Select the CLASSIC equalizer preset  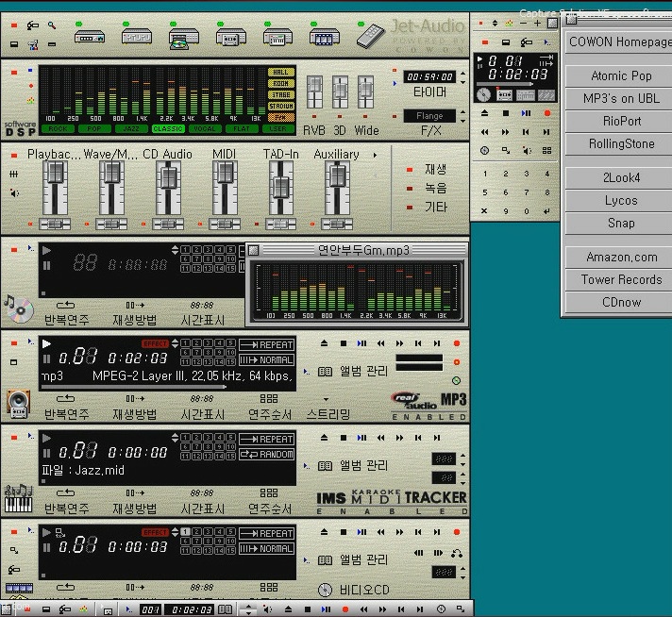[168, 128]
